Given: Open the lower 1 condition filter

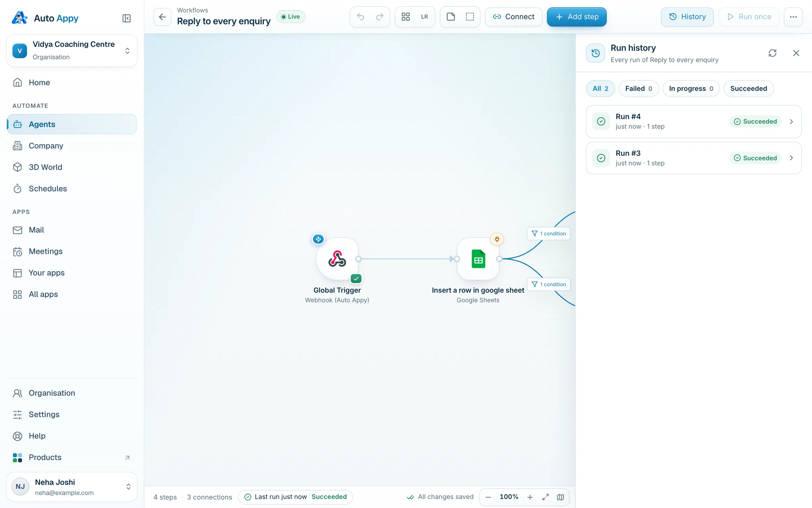Looking at the screenshot, I should [x=548, y=284].
